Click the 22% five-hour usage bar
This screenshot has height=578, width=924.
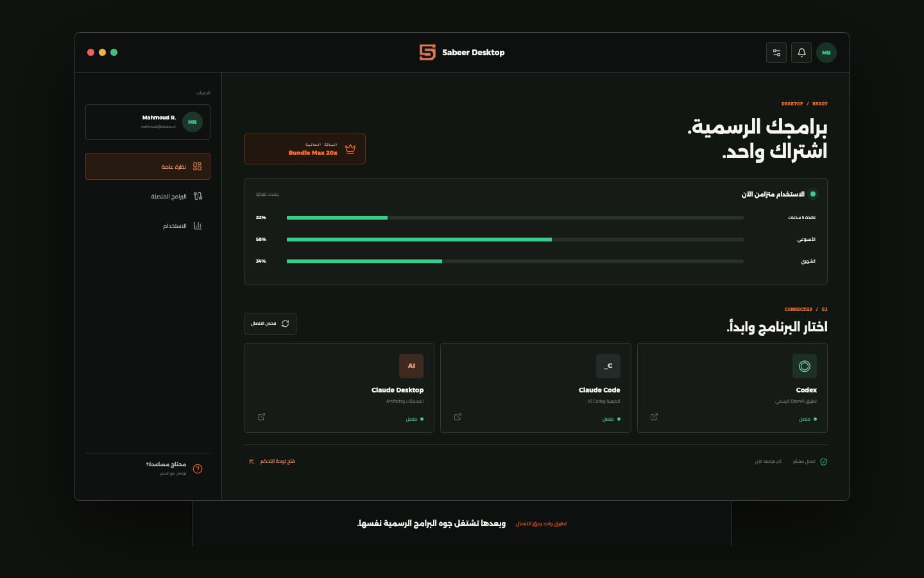(515, 218)
